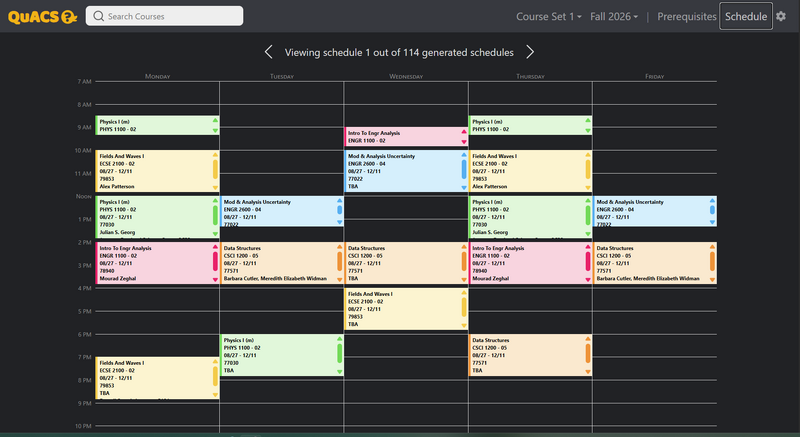Go to the previous generated schedule
The width and height of the screenshot is (800, 437).
[x=269, y=52]
